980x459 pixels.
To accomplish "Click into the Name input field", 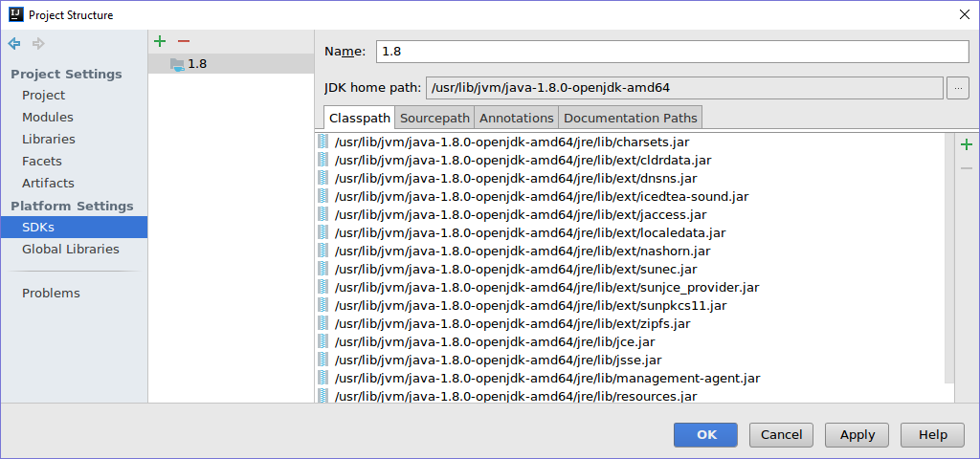I will click(x=672, y=52).
